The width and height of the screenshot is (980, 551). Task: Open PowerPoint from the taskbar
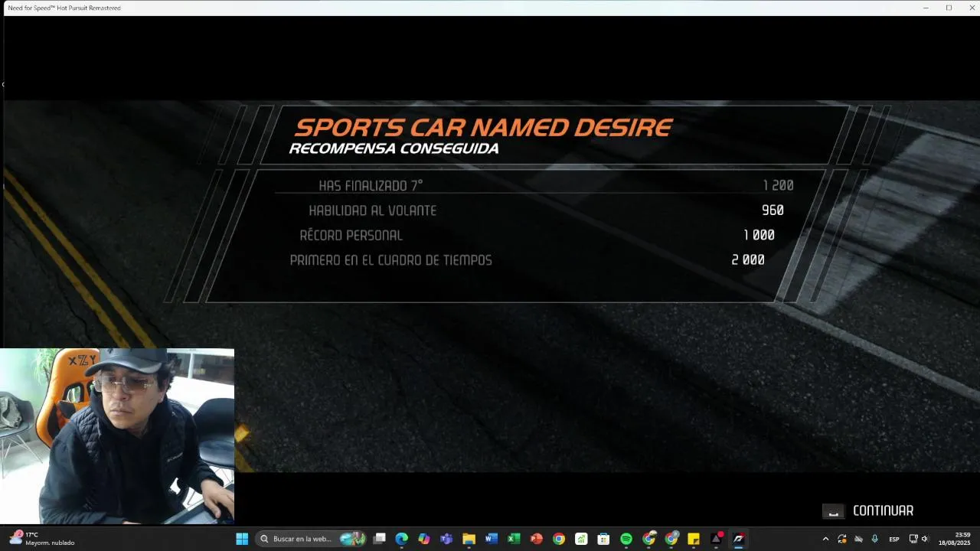[536, 539]
